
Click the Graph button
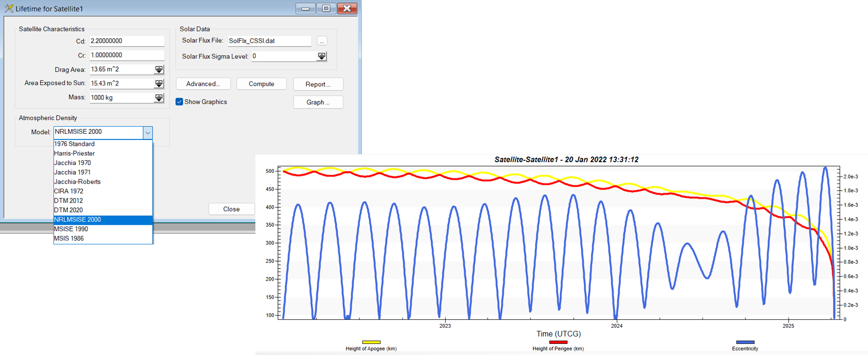(318, 102)
